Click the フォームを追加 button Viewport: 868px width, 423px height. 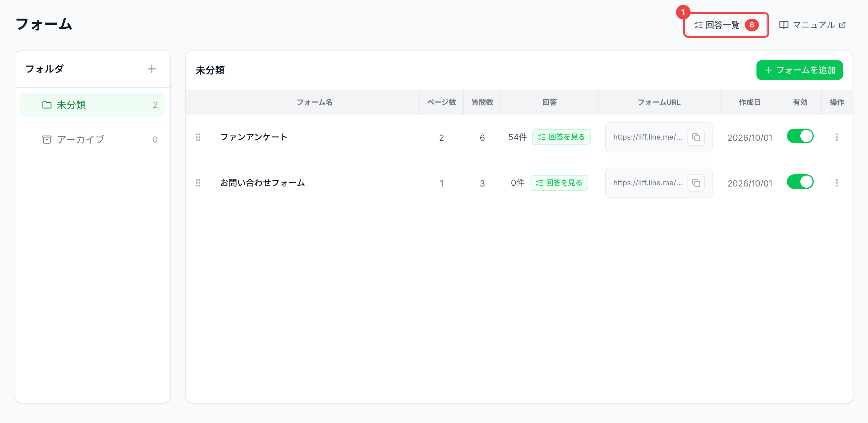tap(799, 70)
